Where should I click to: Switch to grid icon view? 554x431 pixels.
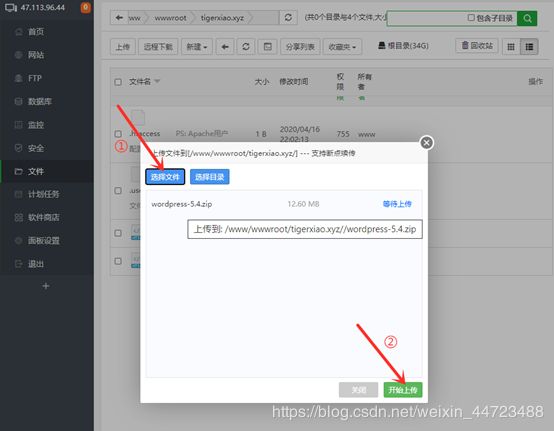pos(511,47)
